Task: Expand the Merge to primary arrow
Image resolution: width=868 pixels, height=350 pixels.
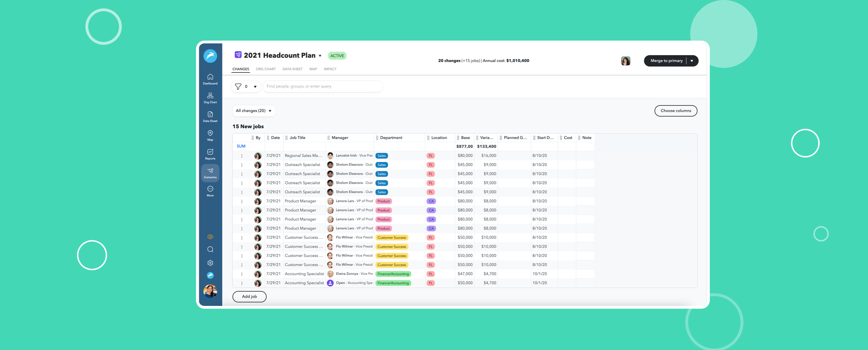Action: tap(692, 61)
